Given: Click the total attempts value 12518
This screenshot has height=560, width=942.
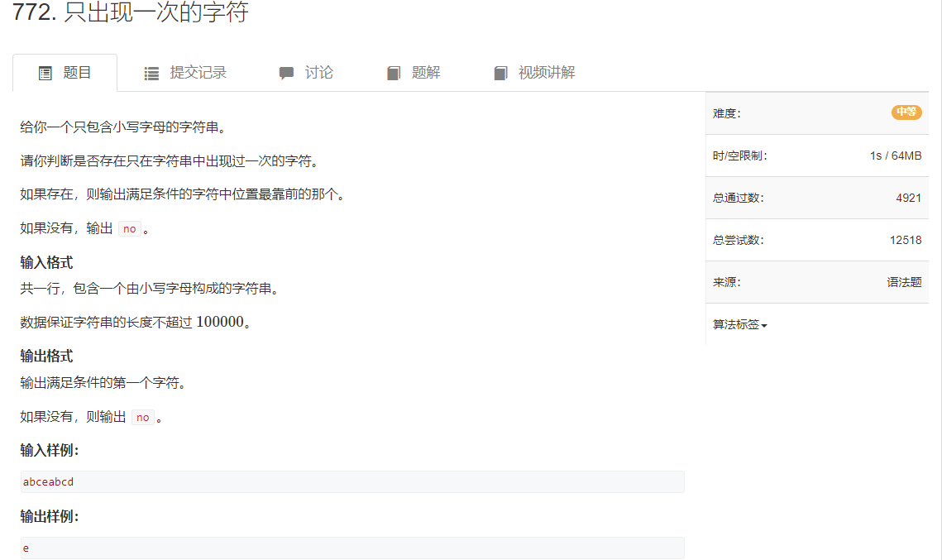Looking at the screenshot, I should click(x=906, y=240).
